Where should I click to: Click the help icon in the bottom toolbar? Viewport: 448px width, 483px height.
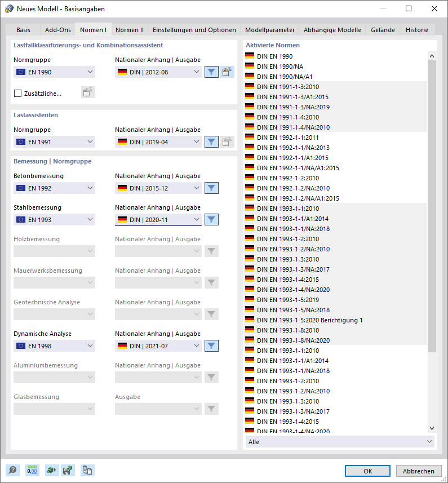(12, 471)
